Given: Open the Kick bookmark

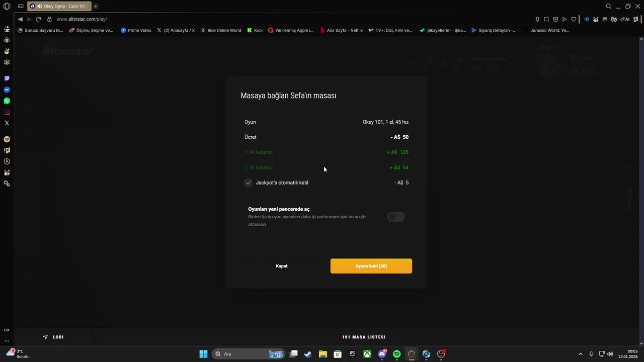Looking at the screenshot, I should coord(255,30).
